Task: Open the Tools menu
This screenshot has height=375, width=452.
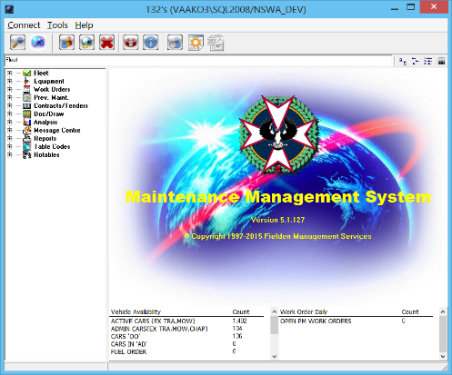Action: (57, 25)
